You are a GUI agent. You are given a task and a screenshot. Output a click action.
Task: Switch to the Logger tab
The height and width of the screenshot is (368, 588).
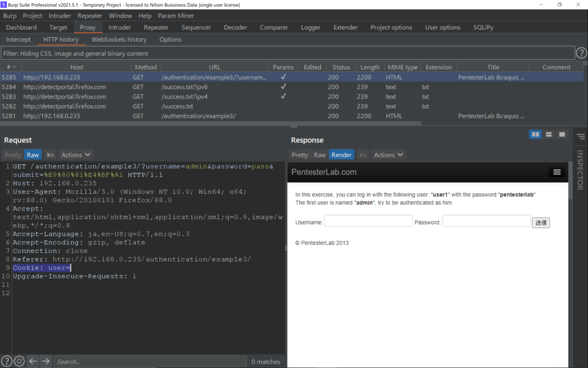click(x=311, y=27)
